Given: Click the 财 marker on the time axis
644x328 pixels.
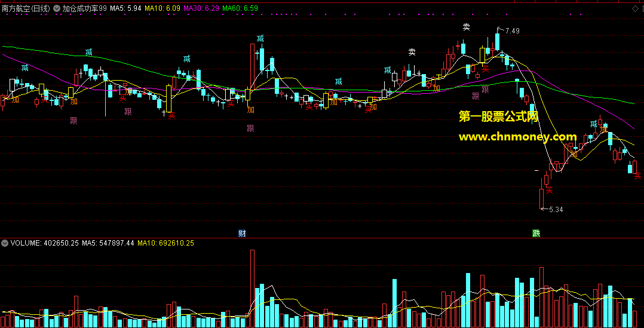Looking at the screenshot, I should point(243,234).
